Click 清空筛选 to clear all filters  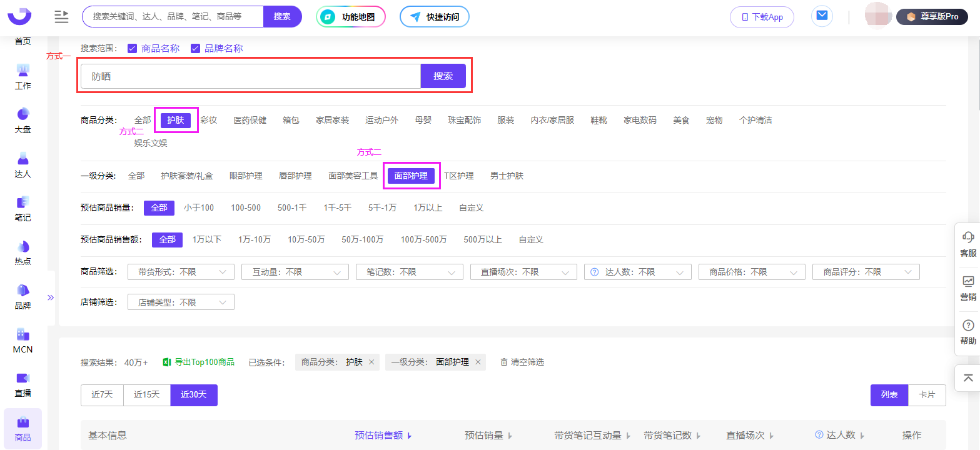pos(527,361)
